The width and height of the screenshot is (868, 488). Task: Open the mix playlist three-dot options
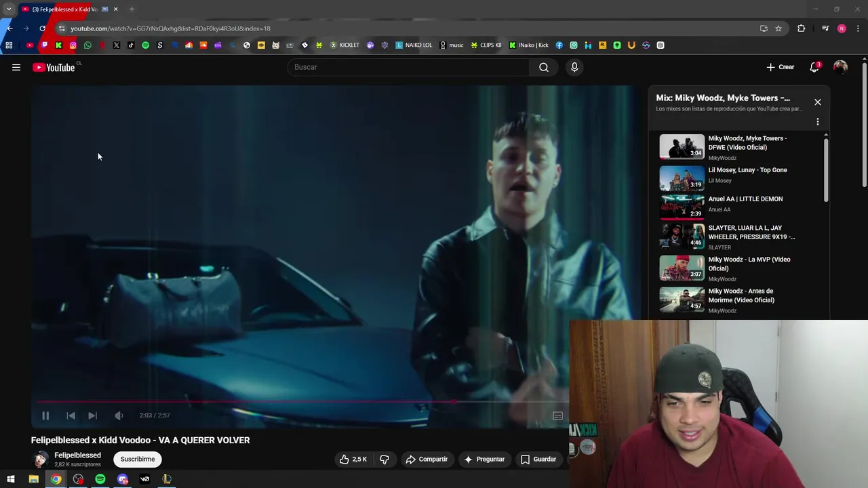[817, 122]
